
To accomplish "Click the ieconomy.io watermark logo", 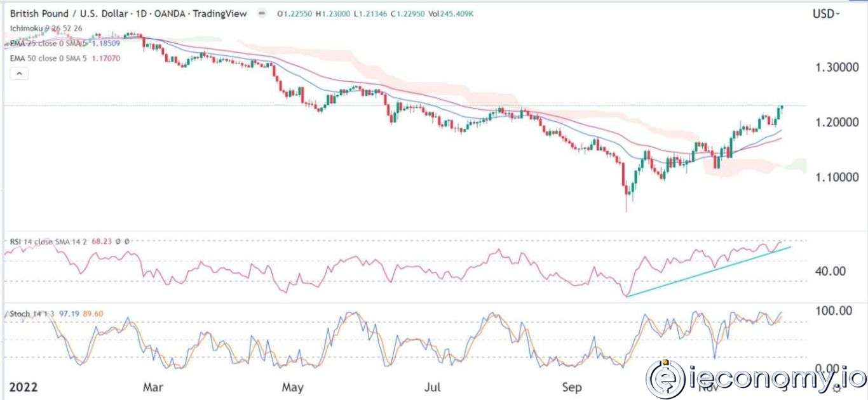I will [x=665, y=377].
